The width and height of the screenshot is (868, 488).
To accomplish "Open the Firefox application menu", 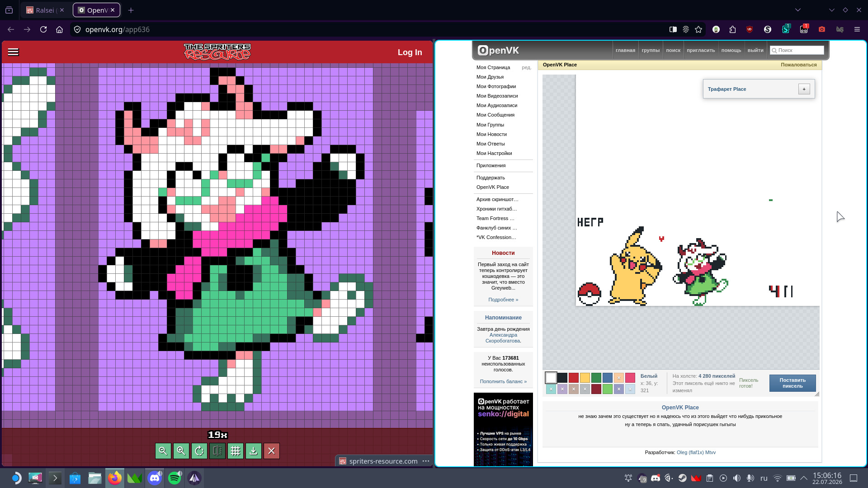I will point(857,29).
